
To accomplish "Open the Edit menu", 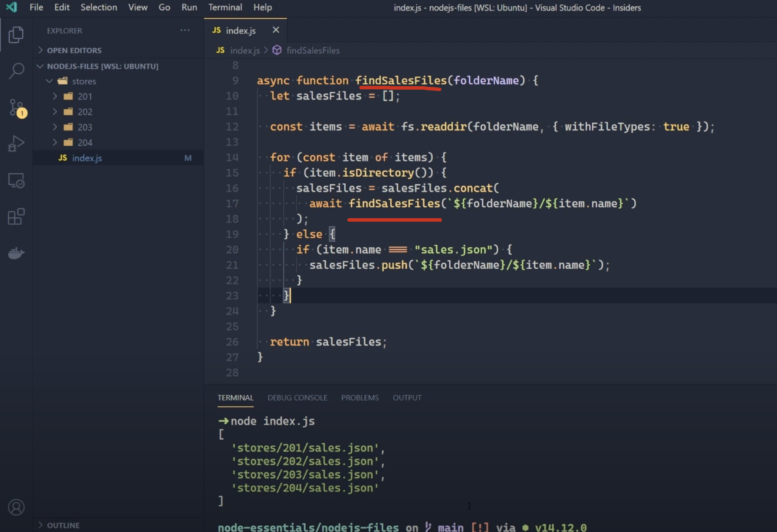I will (x=62, y=7).
